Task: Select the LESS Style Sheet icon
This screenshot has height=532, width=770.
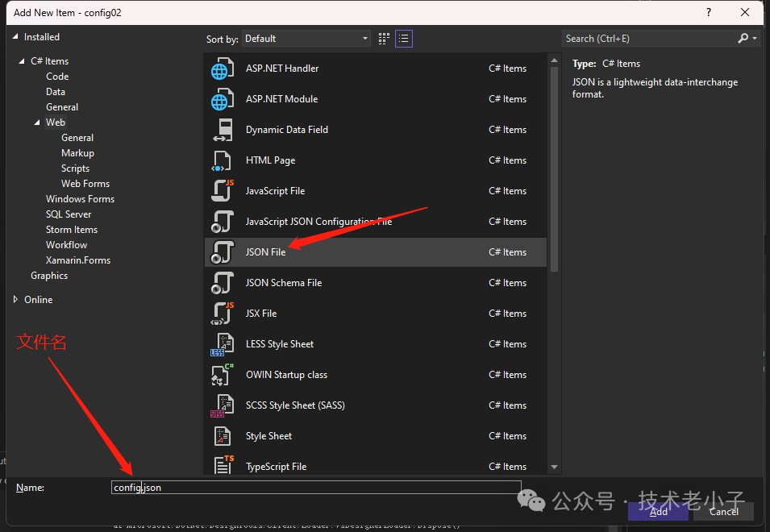Action: [x=222, y=345]
